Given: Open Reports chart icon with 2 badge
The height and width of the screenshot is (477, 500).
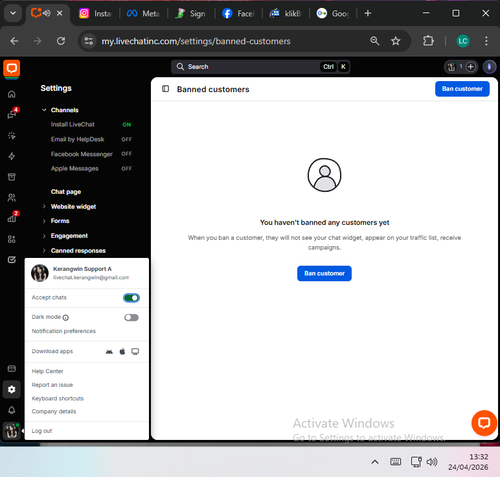Looking at the screenshot, I should click(12, 218).
